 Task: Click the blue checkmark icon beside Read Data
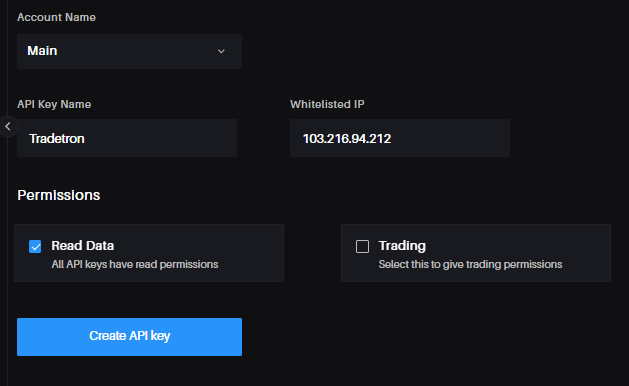35,246
